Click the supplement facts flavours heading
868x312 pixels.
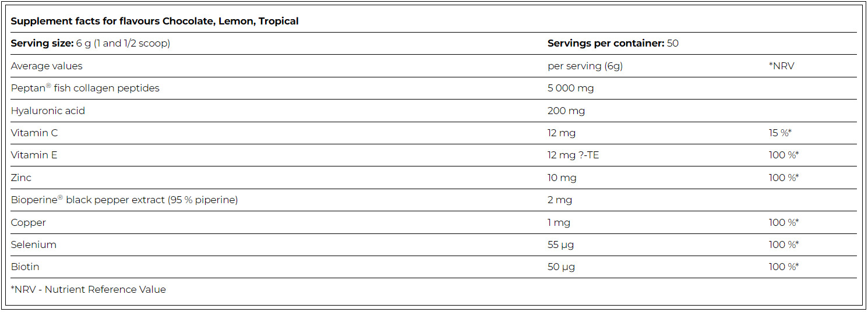point(154,21)
